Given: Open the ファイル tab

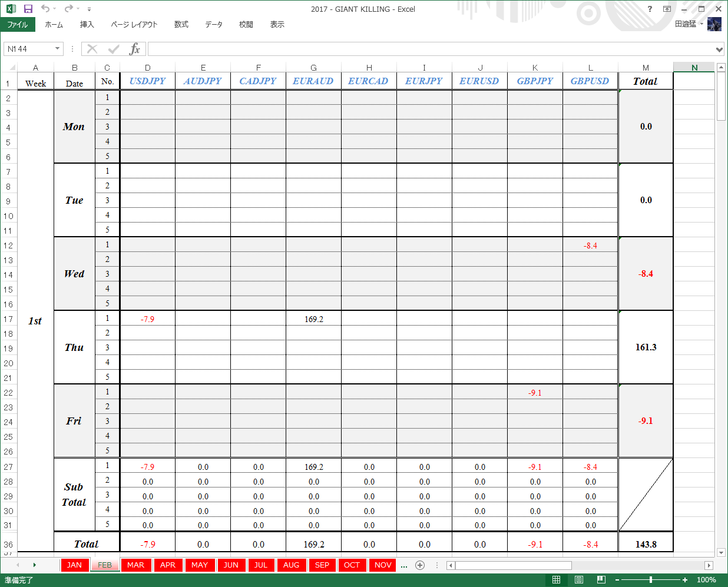Looking at the screenshot, I should (x=18, y=25).
